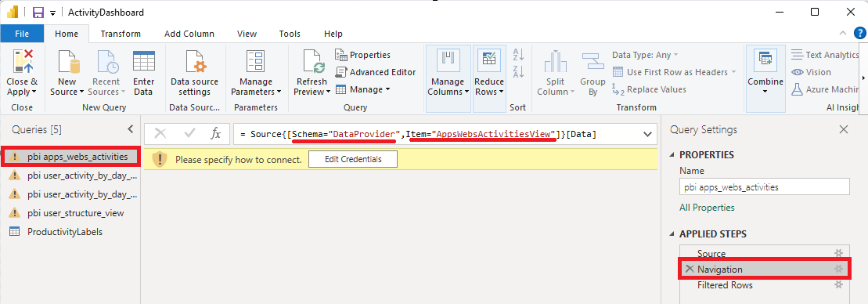Select the ProductivityLabels query
This screenshot has height=304, width=868.
pyautogui.click(x=65, y=232)
